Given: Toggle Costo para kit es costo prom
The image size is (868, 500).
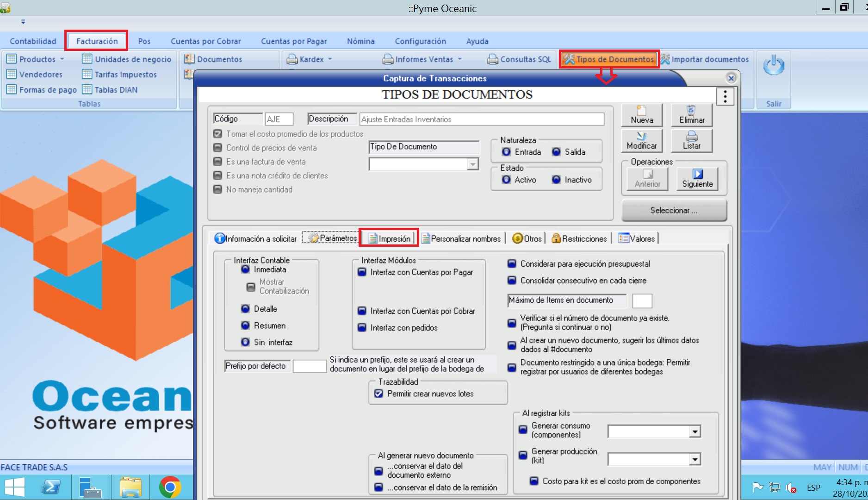Looking at the screenshot, I should [x=534, y=481].
